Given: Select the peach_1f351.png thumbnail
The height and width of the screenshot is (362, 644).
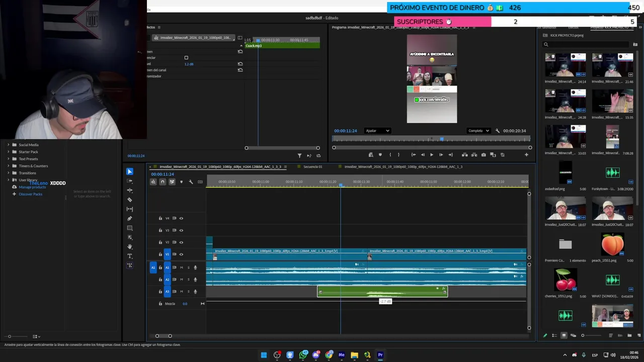Looking at the screenshot, I should [612, 245].
